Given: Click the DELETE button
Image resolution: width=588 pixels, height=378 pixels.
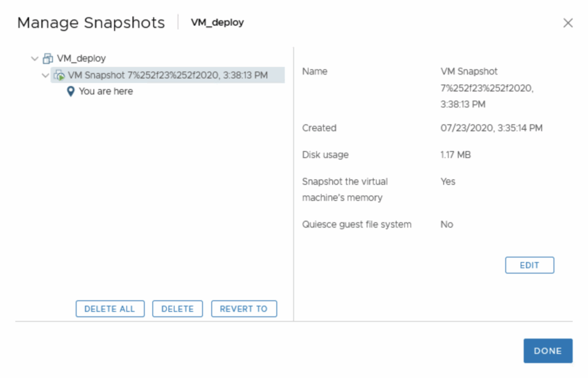Looking at the screenshot, I should [x=177, y=309].
